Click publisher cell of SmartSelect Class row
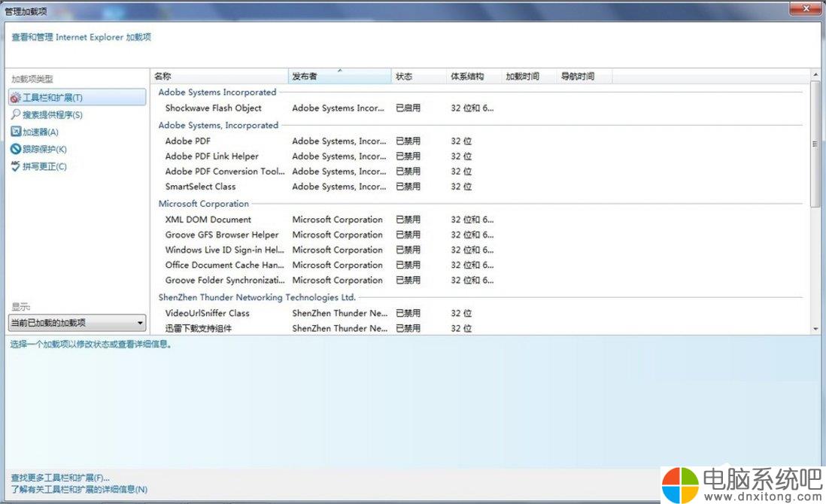826x504 pixels. click(x=339, y=187)
